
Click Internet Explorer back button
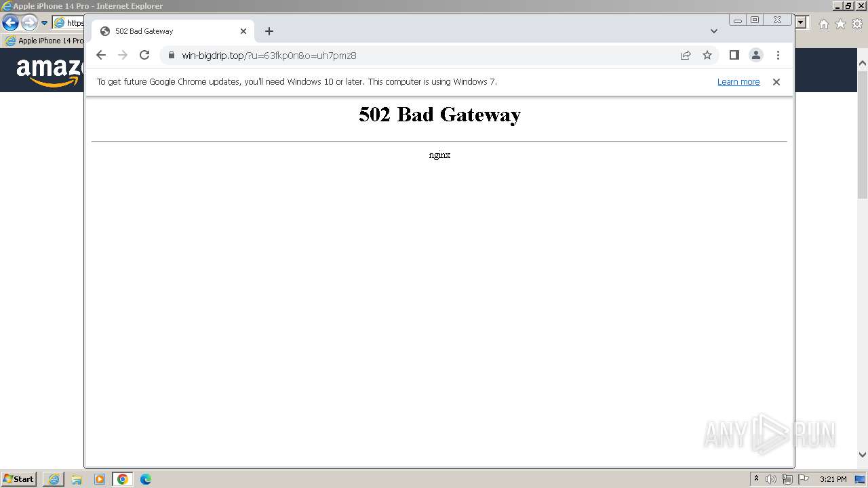pyautogui.click(x=10, y=23)
